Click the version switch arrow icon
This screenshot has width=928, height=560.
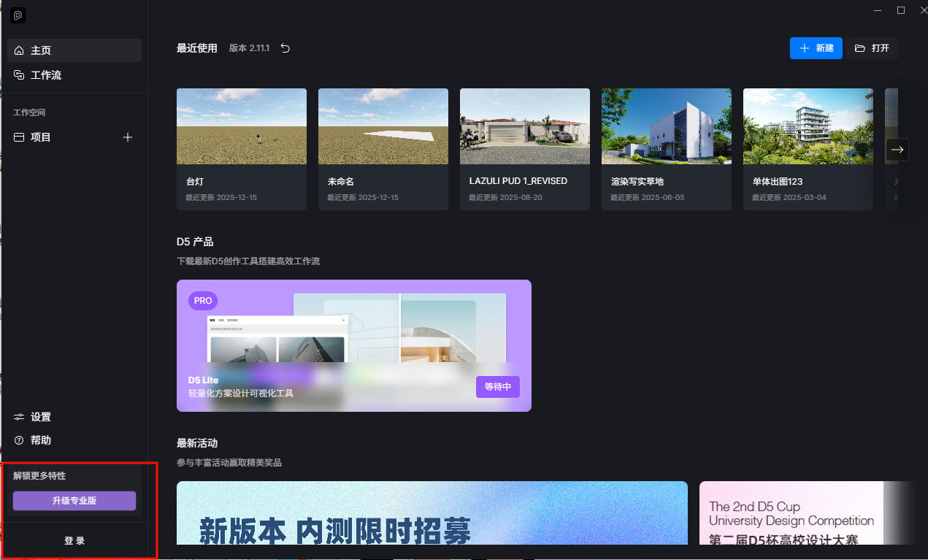[285, 48]
